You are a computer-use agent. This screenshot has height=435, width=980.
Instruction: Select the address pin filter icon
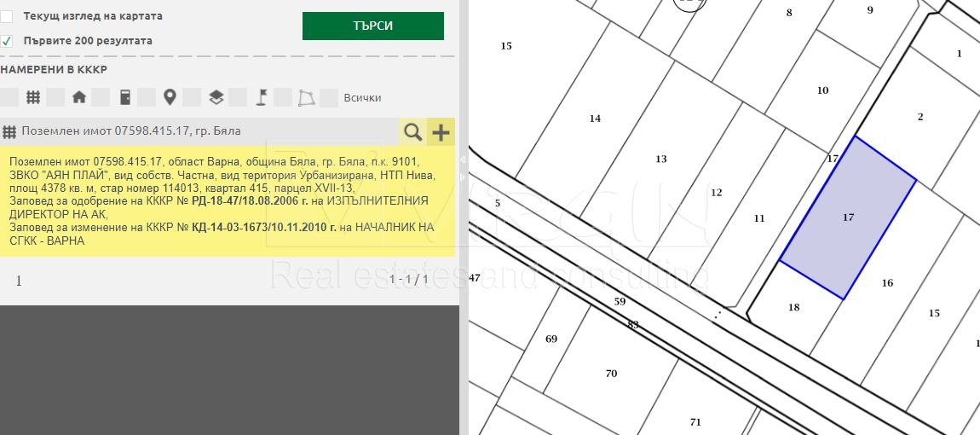pos(170,97)
